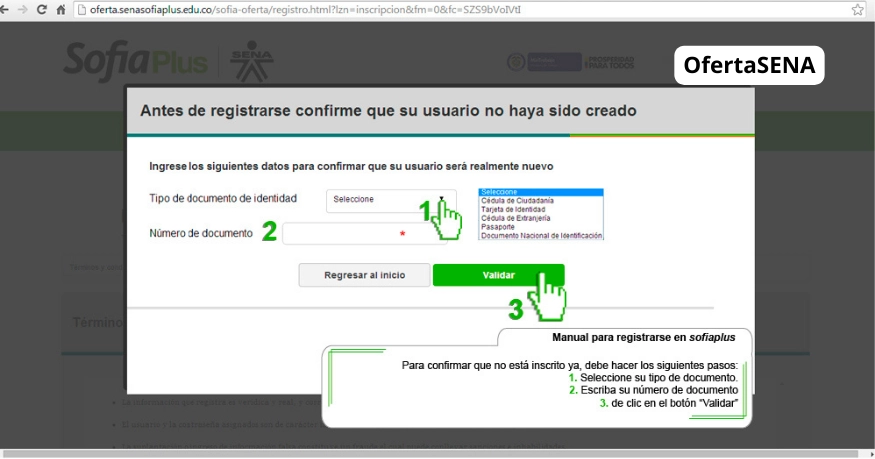
Task: Click the Número de documento label
Action: point(201,233)
